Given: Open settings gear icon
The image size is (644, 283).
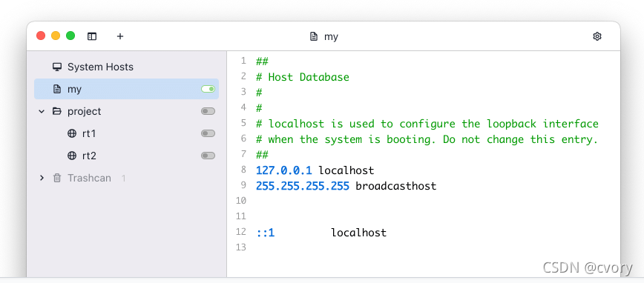Looking at the screenshot, I should coord(597,36).
